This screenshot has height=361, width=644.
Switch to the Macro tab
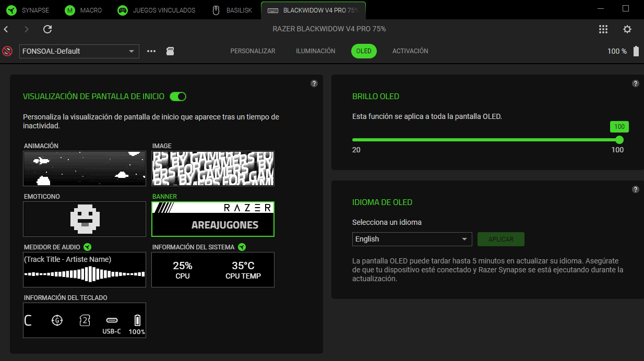84,10
